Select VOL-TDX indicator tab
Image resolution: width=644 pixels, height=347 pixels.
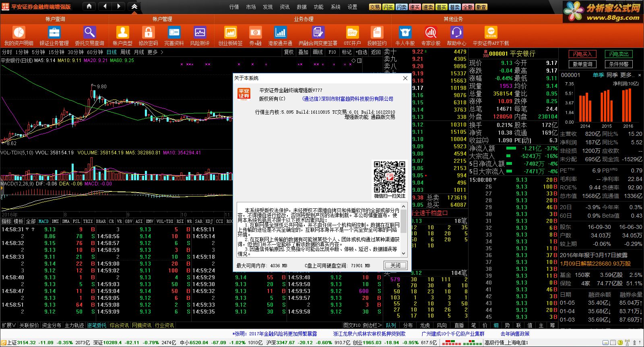coord(165,221)
